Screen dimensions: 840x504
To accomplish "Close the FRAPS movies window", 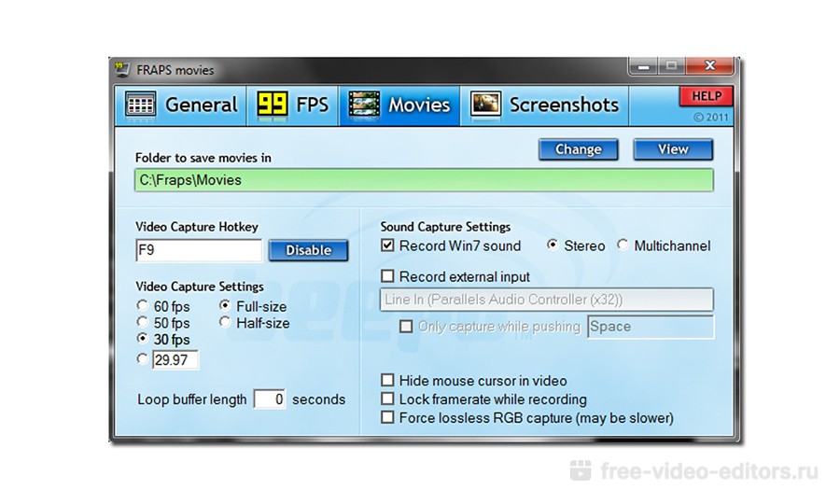I will coord(709,66).
